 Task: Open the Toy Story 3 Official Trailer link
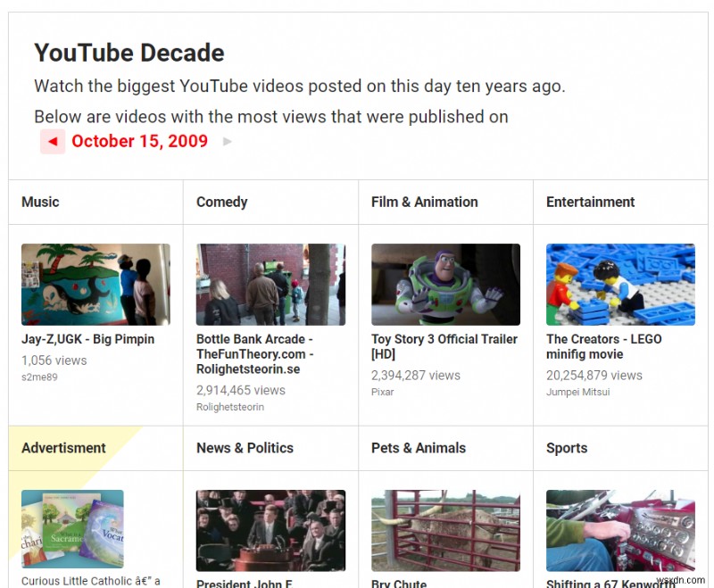coord(444,346)
